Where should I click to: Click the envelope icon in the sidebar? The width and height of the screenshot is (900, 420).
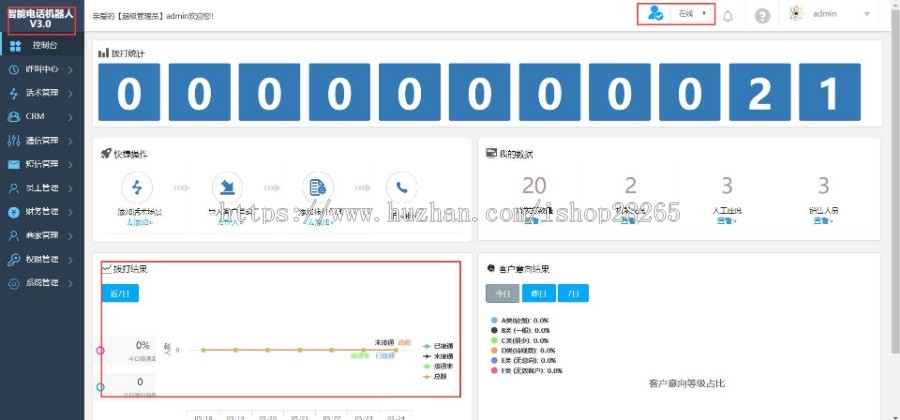[14, 164]
